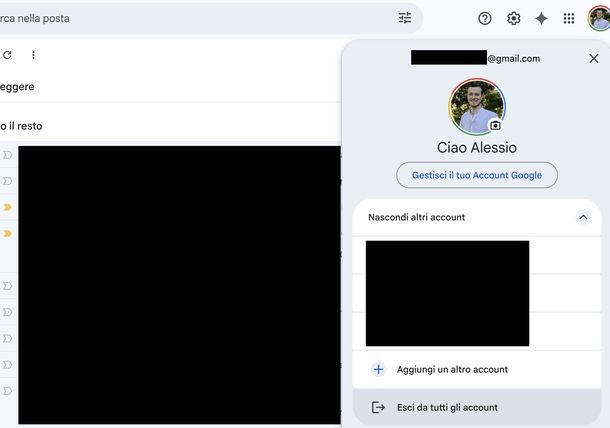This screenshot has width=610, height=428.
Task: Choose Aggiungi un altro account
Action: 477,369
